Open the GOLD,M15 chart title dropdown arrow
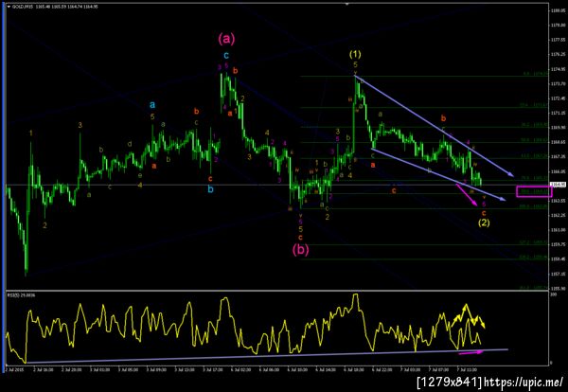 pyautogui.click(x=9, y=7)
